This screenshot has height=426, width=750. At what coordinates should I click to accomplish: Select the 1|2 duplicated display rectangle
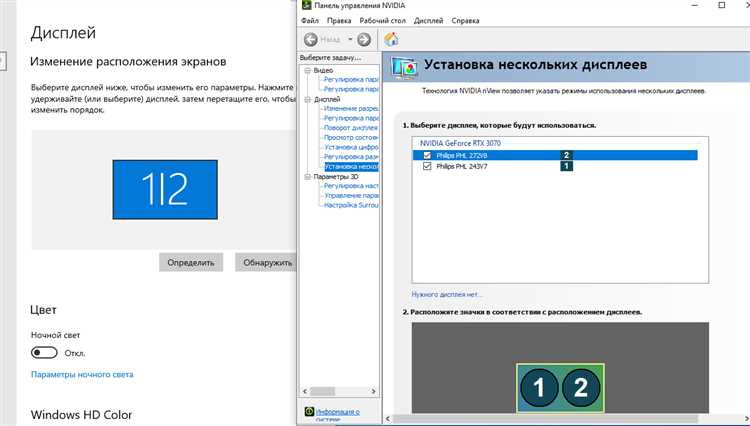pos(165,190)
